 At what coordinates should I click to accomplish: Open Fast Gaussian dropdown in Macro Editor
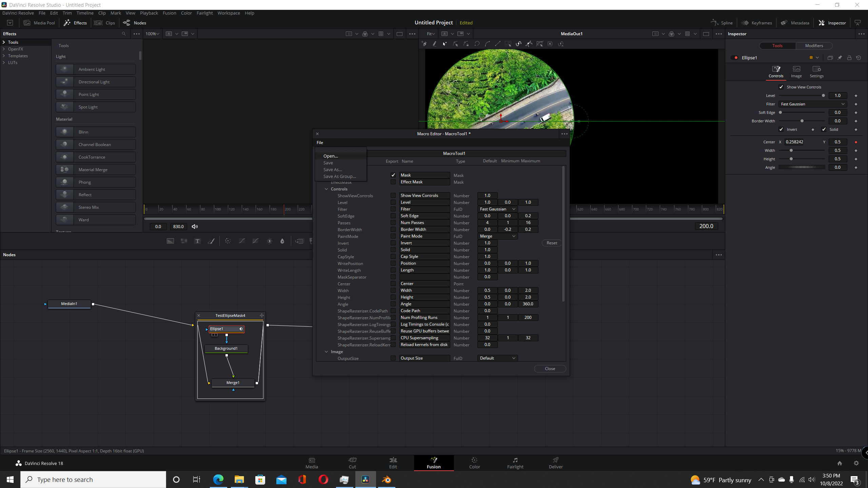(497, 209)
